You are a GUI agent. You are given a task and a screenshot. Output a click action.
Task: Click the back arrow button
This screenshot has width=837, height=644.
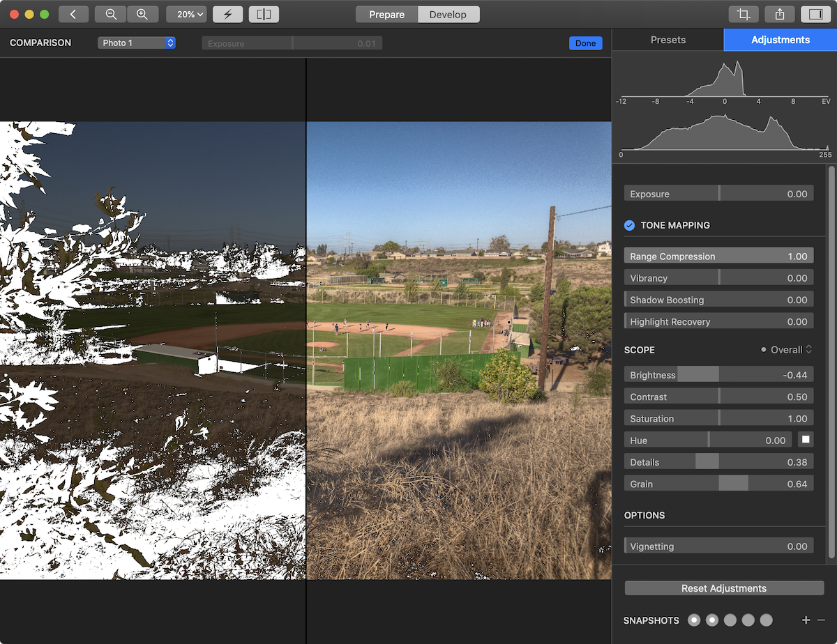(x=73, y=14)
